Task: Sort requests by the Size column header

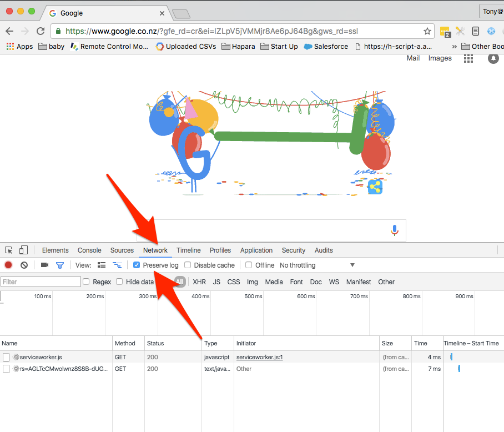Action: point(395,343)
